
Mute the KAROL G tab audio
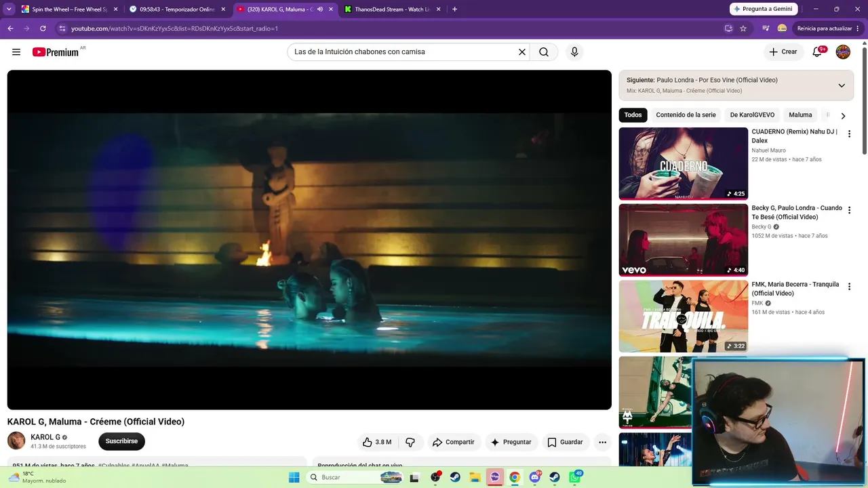320,9
